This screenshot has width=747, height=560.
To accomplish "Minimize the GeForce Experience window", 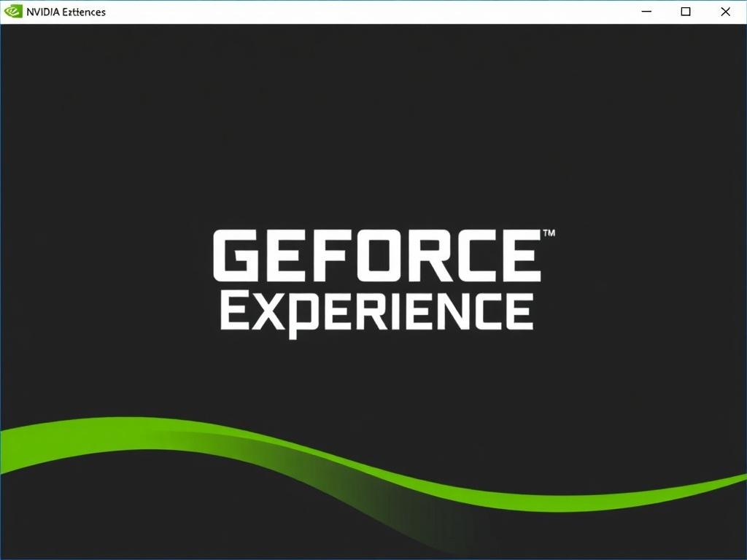I will (x=645, y=12).
